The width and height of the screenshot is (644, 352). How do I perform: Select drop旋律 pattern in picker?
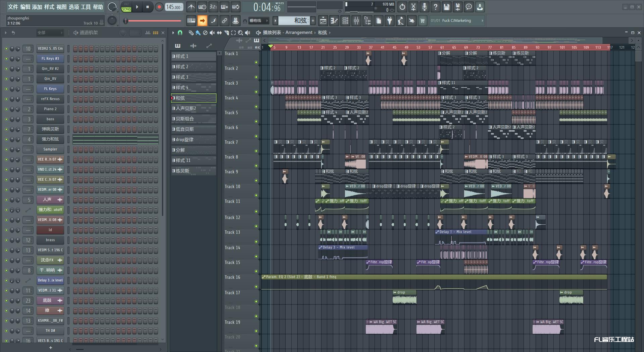pos(194,139)
